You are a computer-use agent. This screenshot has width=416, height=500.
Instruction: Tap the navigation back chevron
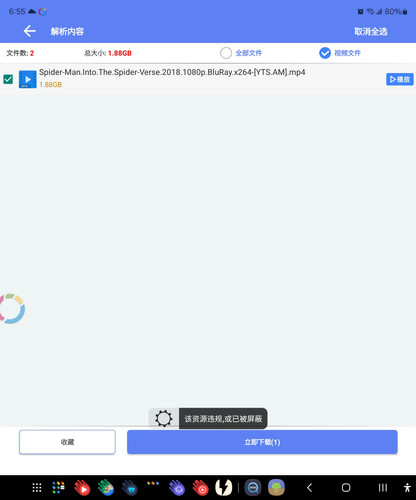coord(309,488)
